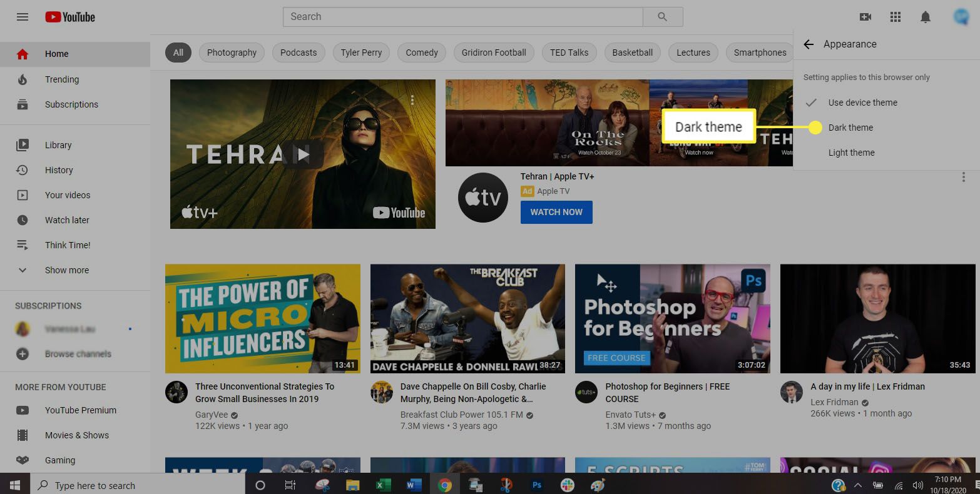Open the Windows Start menu
This screenshot has height=494, width=980.
click(15, 485)
